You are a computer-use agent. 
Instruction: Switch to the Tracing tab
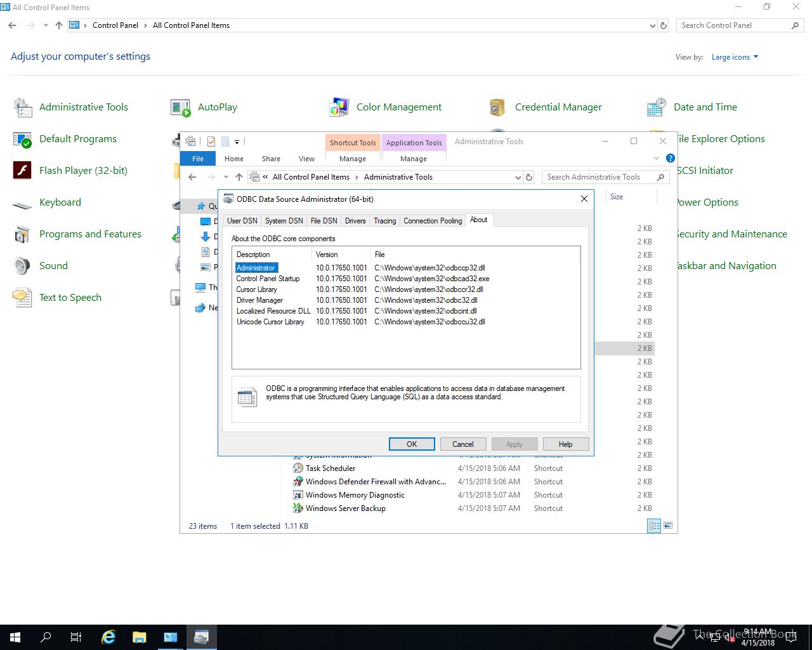point(384,221)
